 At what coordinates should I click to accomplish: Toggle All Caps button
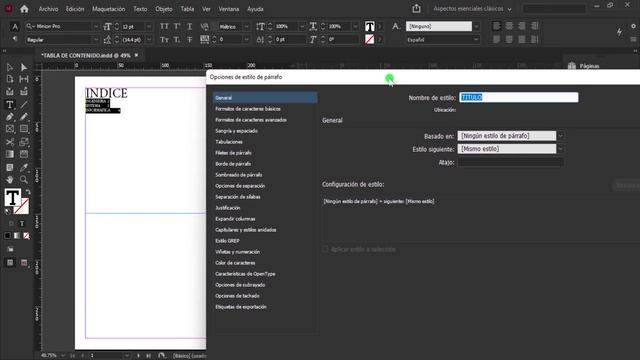tap(164, 27)
